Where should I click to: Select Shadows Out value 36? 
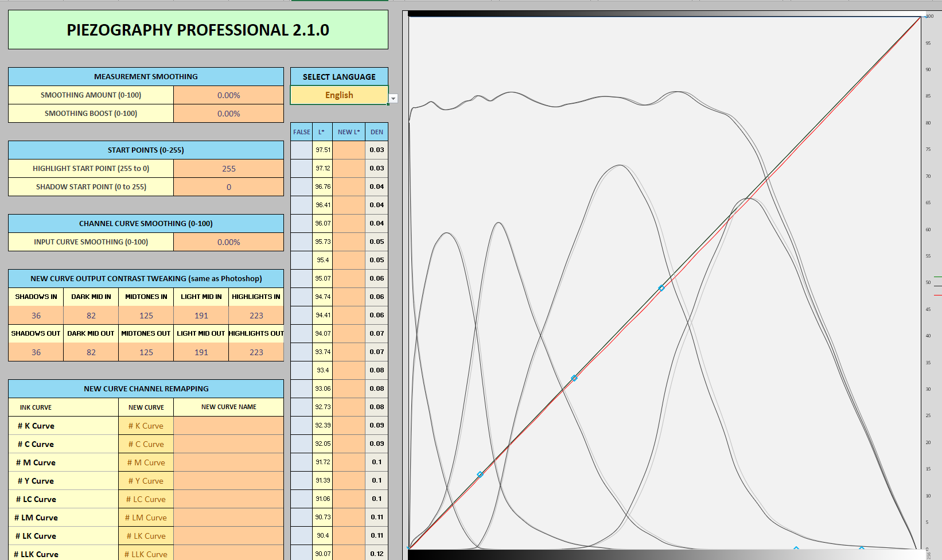click(x=36, y=352)
